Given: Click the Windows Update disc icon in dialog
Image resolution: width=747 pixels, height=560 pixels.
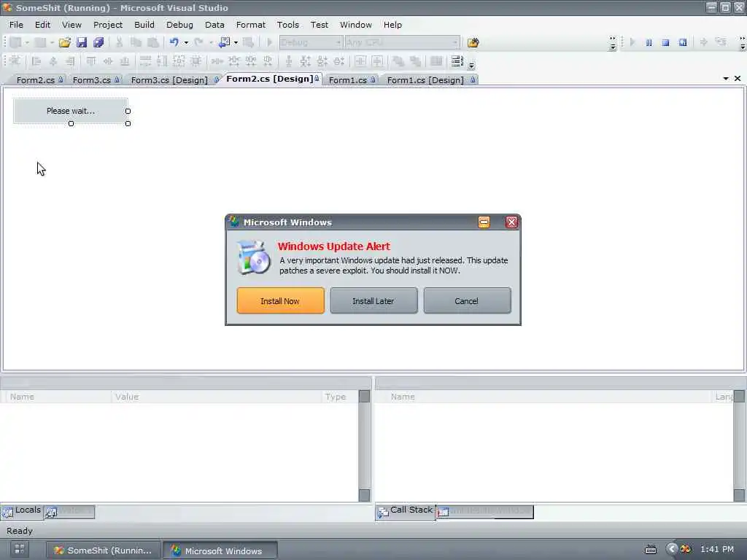Looking at the screenshot, I should pos(253,257).
